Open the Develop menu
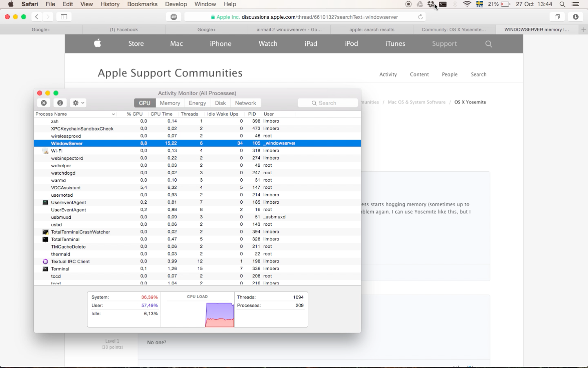Viewport: 588px width, 368px height. (176, 4)
